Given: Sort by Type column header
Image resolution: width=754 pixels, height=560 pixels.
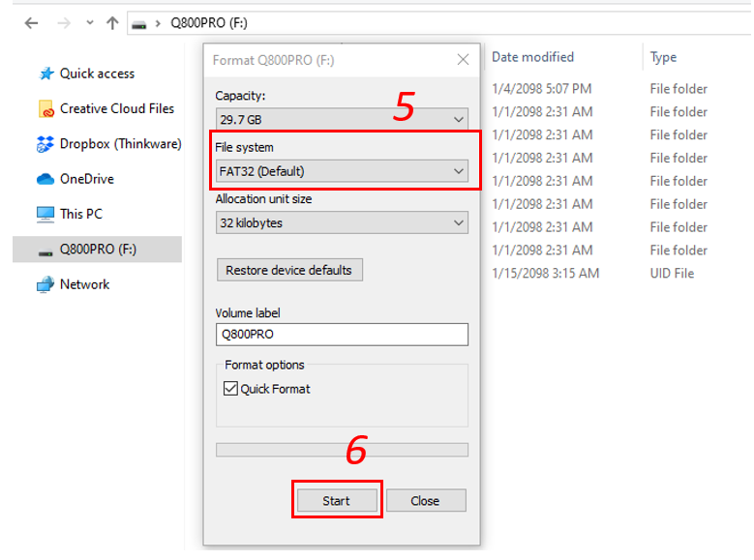Looking at the screenshot, I should tap(663, 57).
